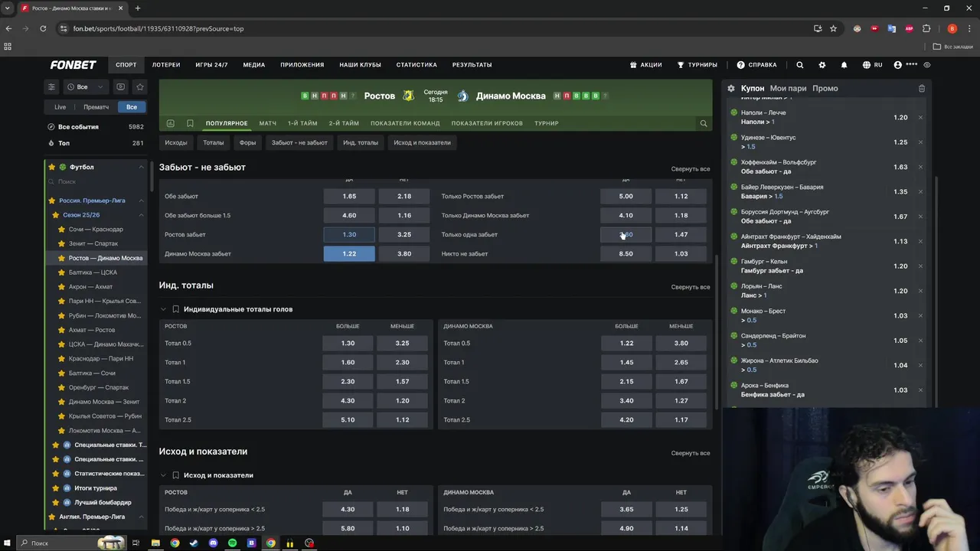
Task: Collapse the Футбол sport section
Action: (x=141, y=167)
